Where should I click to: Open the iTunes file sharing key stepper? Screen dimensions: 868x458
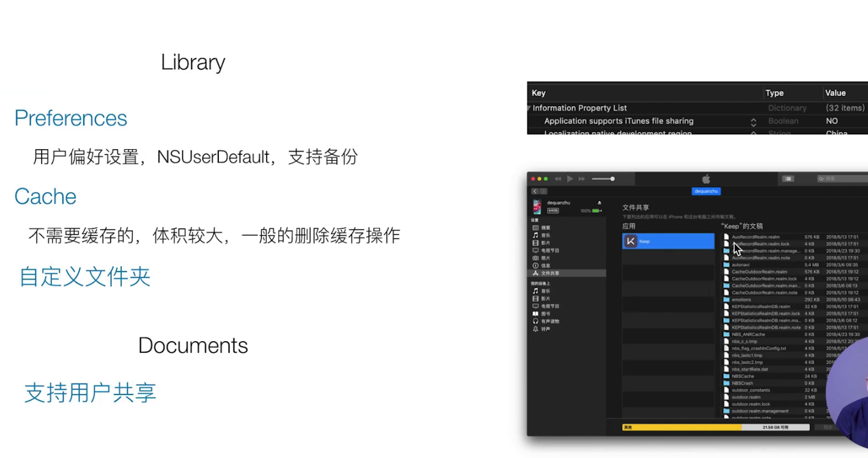754,122
